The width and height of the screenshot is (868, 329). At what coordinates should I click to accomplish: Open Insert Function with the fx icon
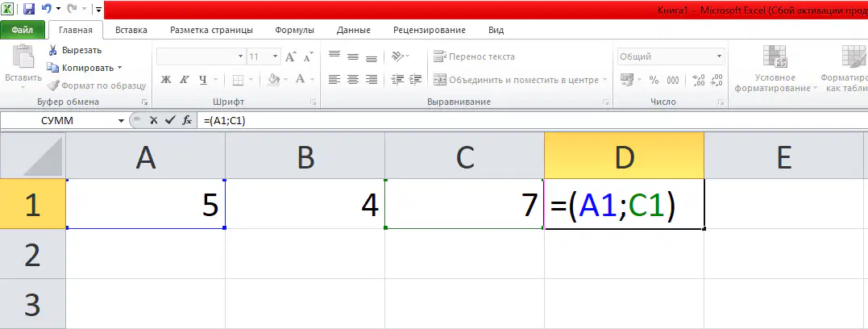coord(187,120)
